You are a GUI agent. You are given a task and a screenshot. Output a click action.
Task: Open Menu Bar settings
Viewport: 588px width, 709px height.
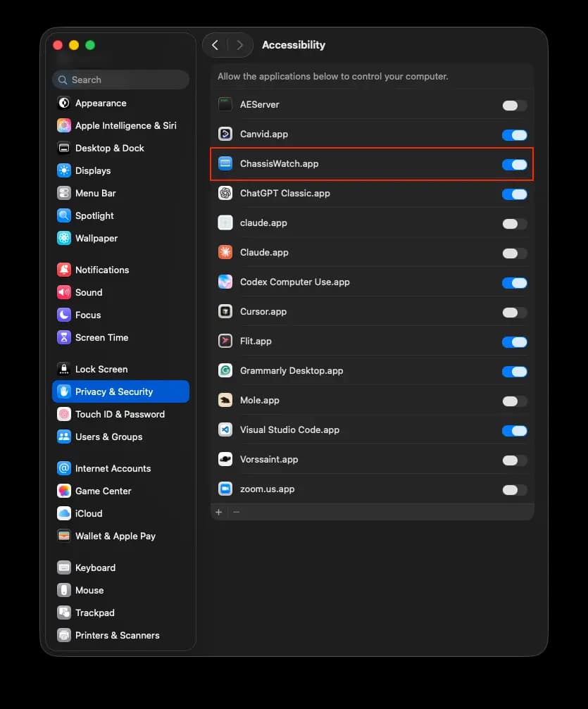coord(120,193)
